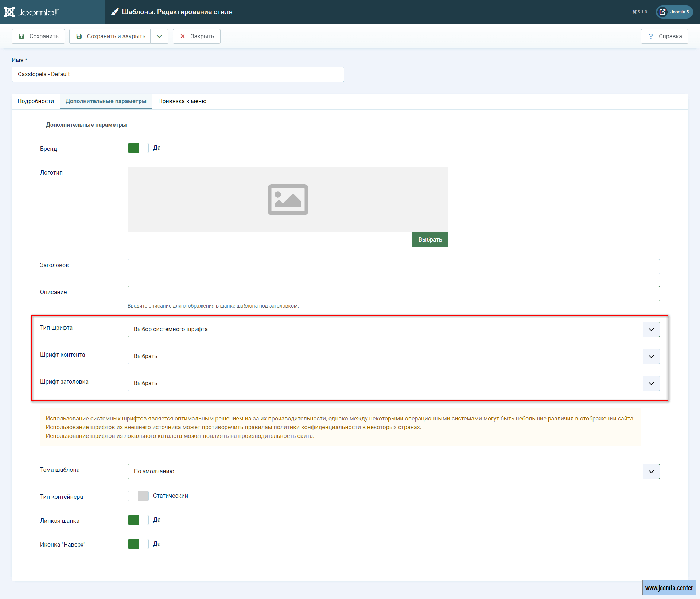Click the Сохранить и закрыть button
The width and height of the screenshot is (700, 599).
coord(110,36)
